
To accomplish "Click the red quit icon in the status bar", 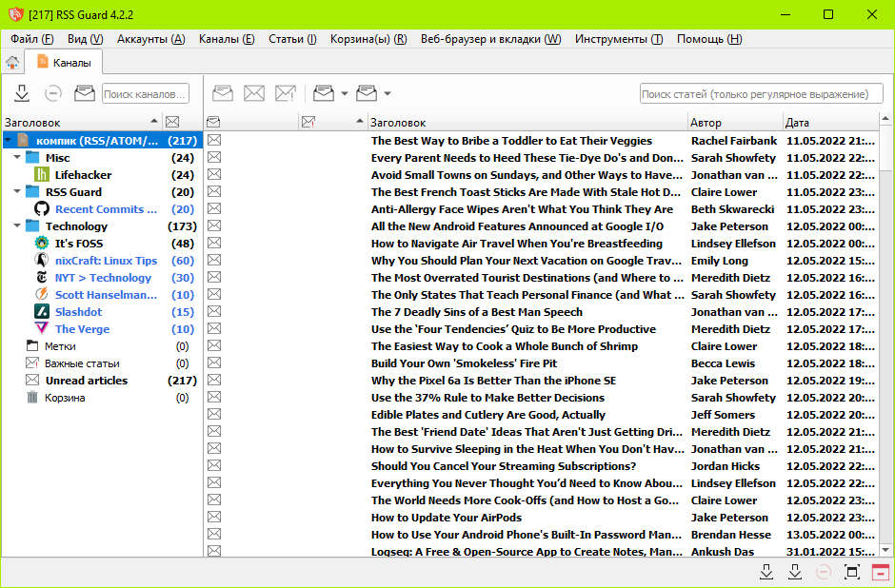I will [x=880, y=572].
